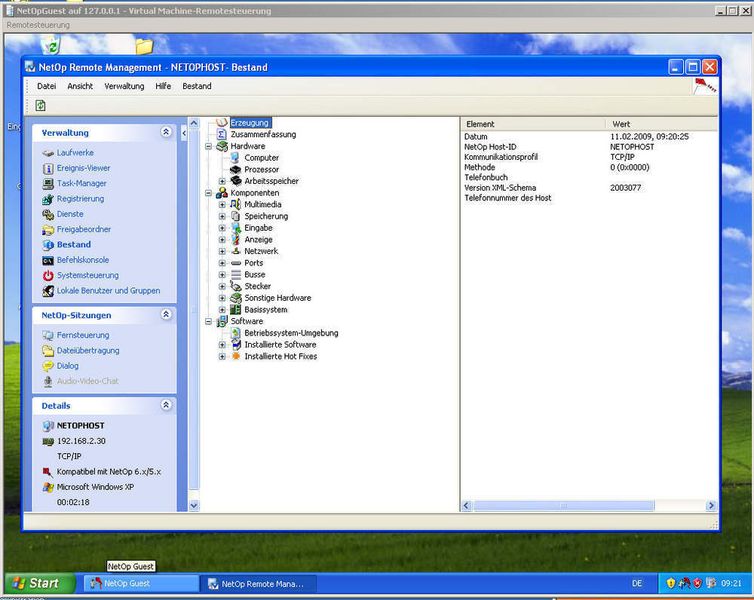
Task: Open the Befehlskonsole icon
Action: (48, 261)
